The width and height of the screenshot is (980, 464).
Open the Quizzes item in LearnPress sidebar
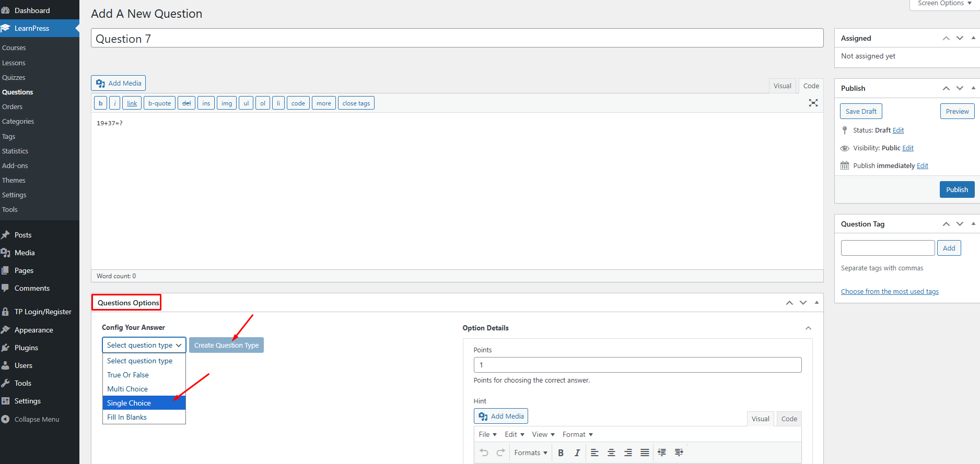[x=14, y=77]
